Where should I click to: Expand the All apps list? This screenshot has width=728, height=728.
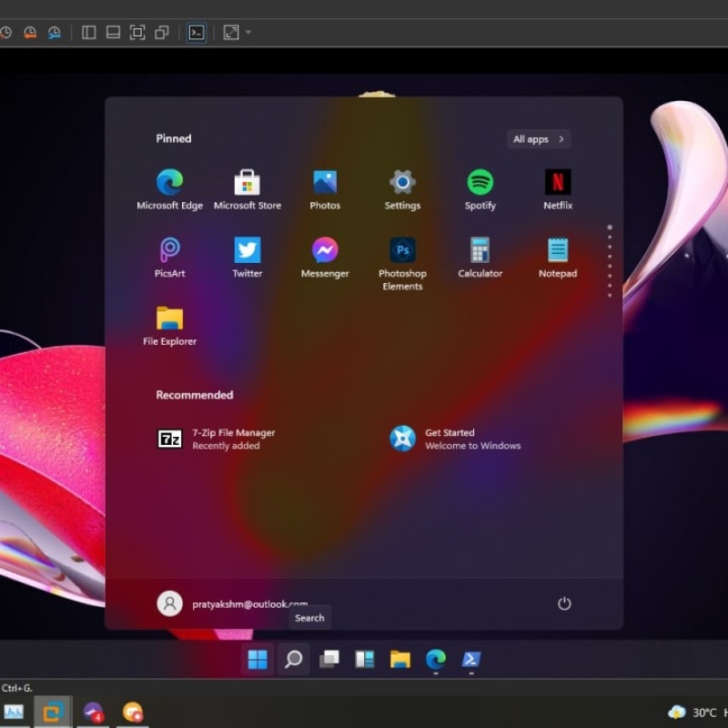[539, 139]
